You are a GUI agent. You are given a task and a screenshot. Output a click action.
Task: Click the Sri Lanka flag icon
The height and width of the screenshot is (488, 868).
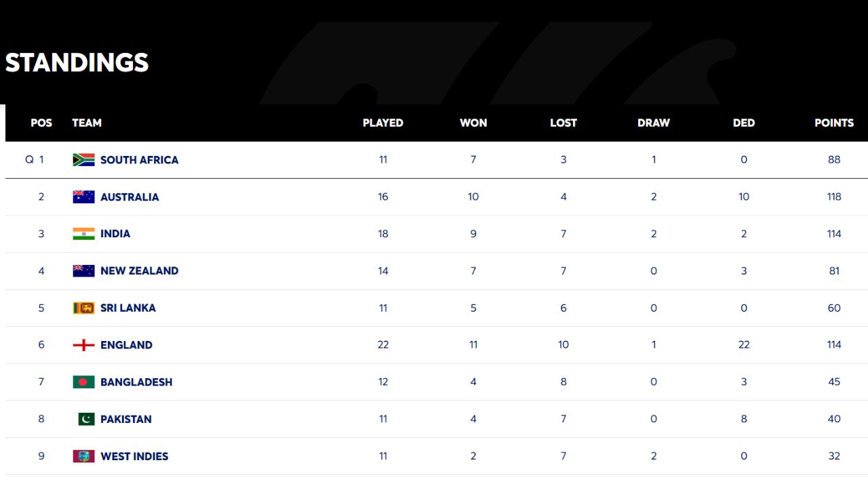point(83,308)
